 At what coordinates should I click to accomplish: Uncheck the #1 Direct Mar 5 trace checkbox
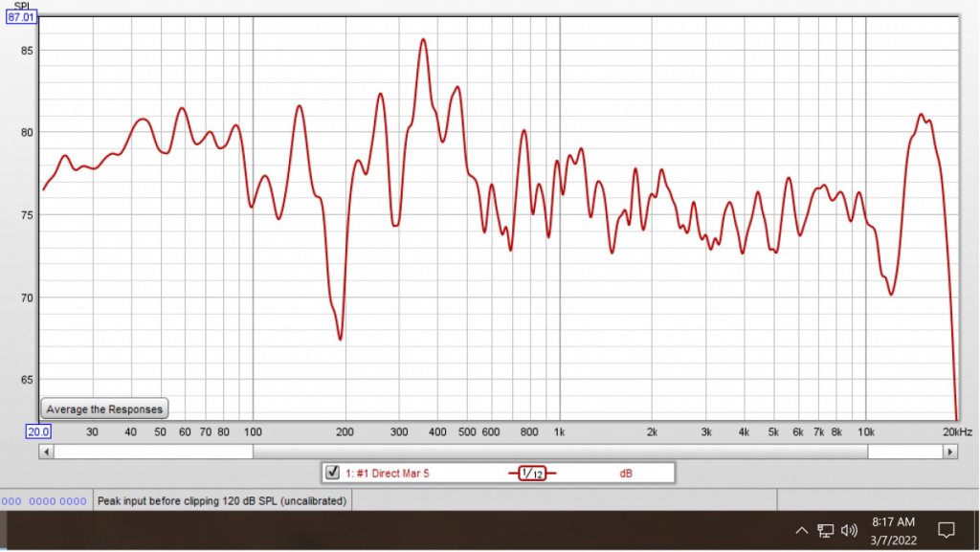click(x=332, y=473)
